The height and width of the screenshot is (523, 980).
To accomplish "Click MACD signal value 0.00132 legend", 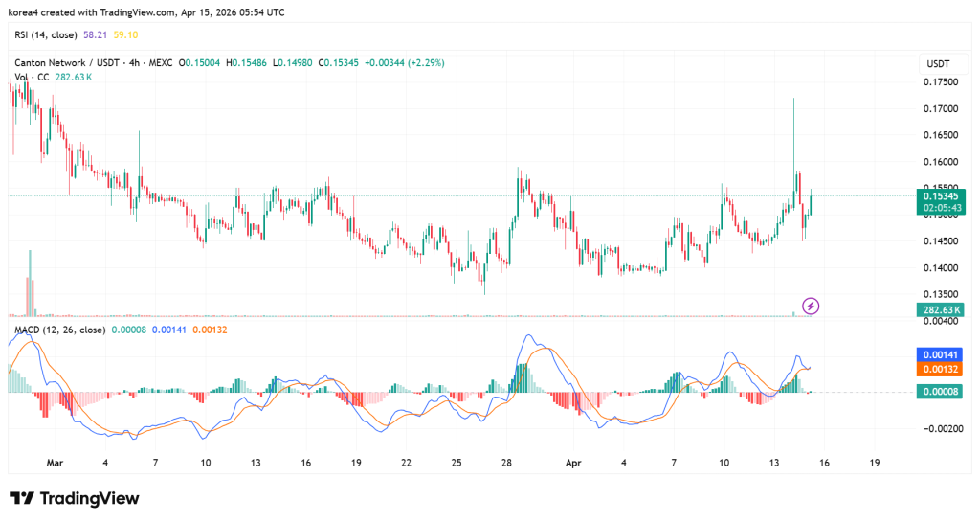I will tap(210, 330).
